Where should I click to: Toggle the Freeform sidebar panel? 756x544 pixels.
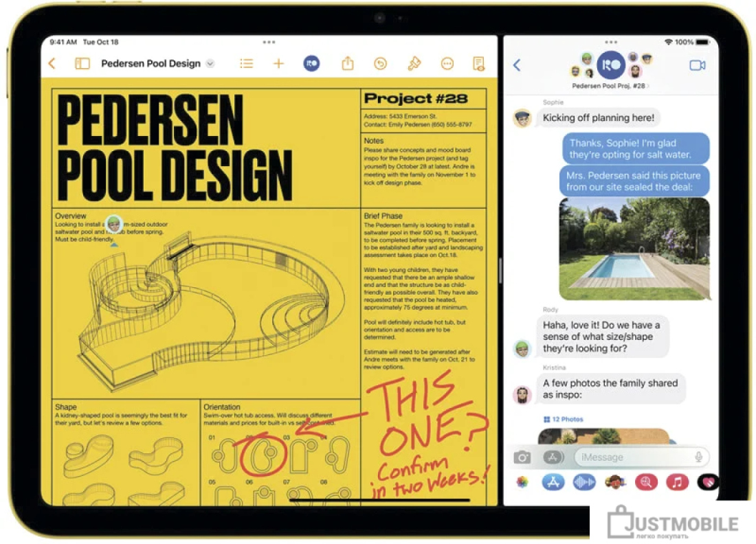82,64
